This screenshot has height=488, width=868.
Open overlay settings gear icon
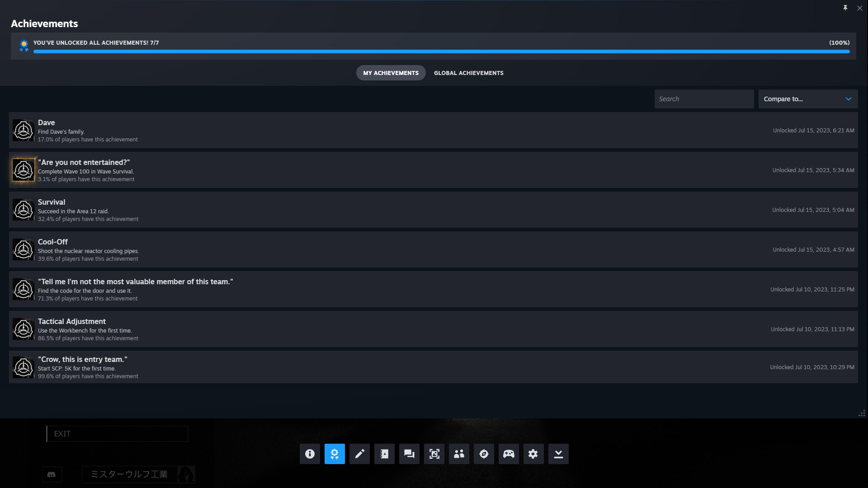[533, 454]
